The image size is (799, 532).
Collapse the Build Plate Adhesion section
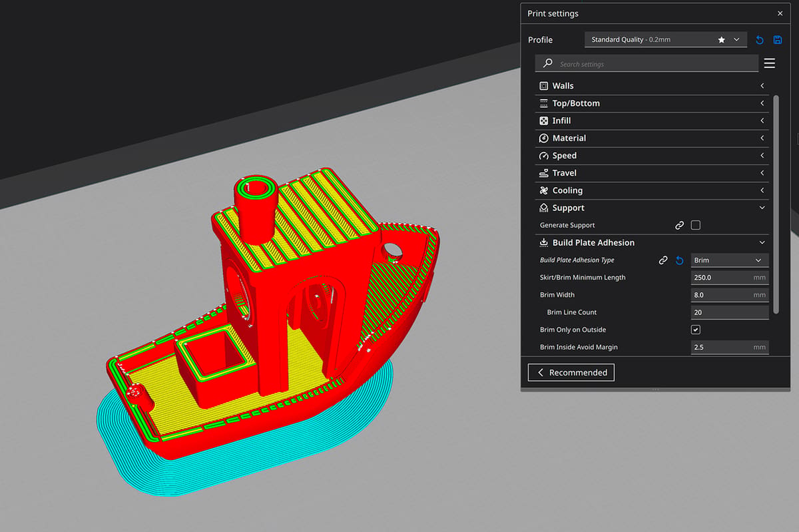point(652,243)
